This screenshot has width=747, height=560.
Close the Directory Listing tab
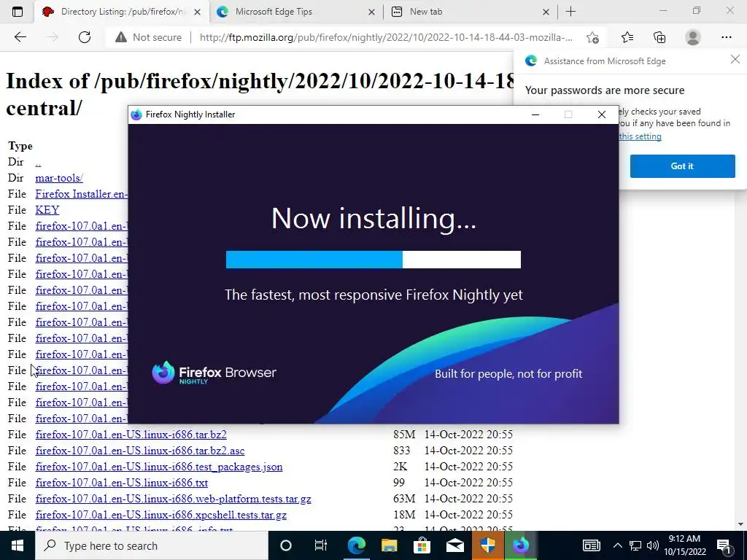(198, 12)
